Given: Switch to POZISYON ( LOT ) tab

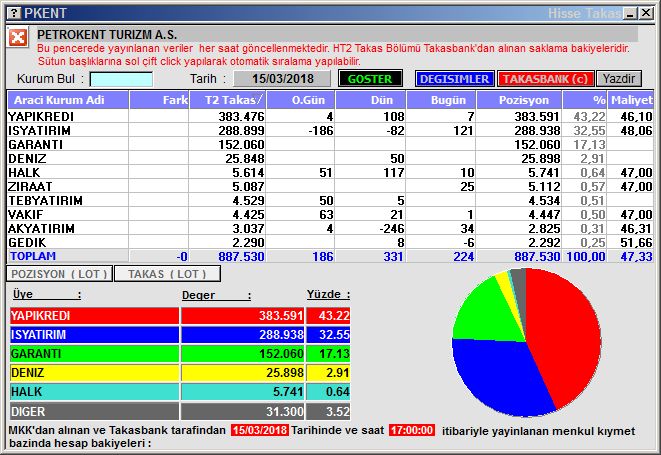Looking at the screenshot, I should pos(59,274).
